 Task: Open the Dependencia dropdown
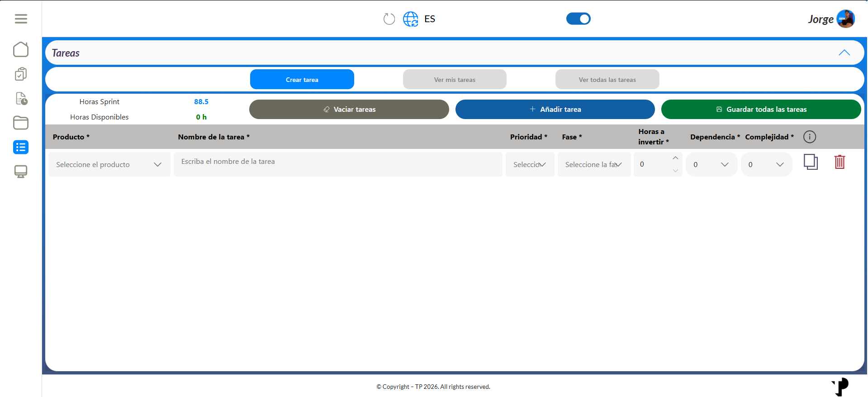coord(711,164)
